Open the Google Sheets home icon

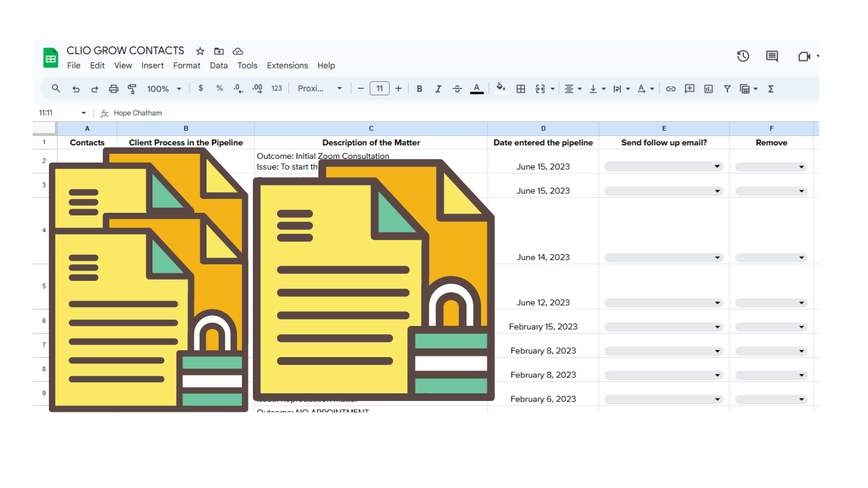point(51,57)
